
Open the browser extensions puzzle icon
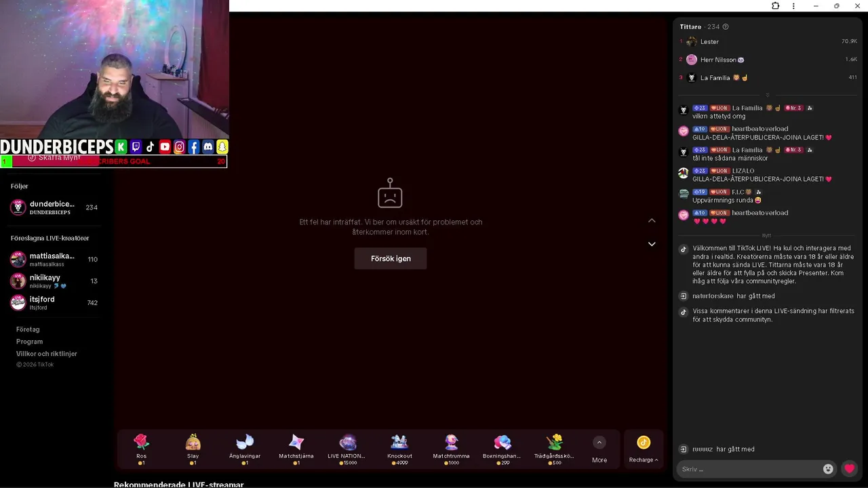[x=776, y=6]
